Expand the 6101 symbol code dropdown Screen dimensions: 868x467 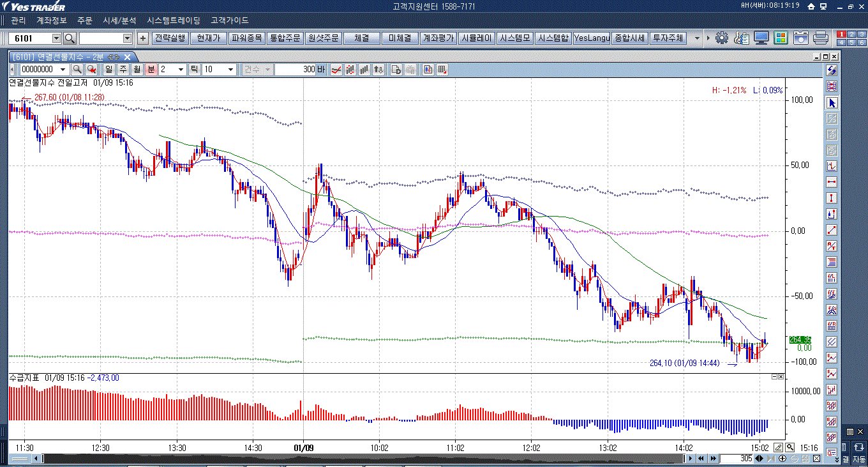tap(56, 38)
